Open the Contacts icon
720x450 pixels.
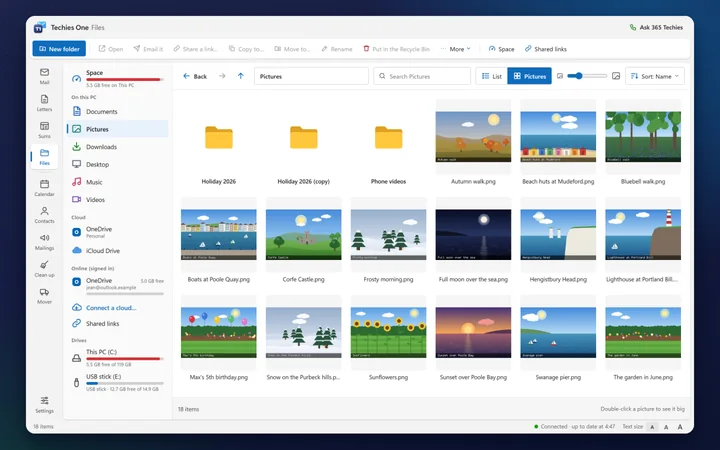click(44, 215)
